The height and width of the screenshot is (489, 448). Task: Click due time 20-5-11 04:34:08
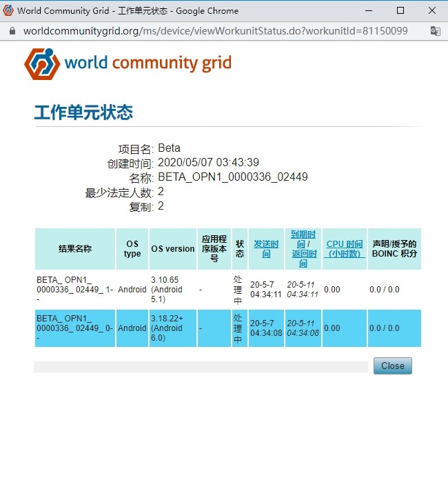click(x=303, y=328)
